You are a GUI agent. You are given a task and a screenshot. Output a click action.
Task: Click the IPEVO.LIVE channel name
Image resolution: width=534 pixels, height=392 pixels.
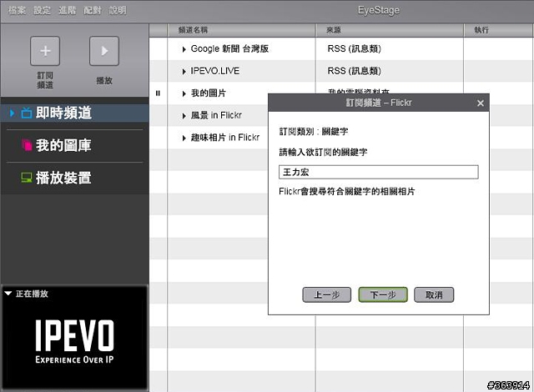(215, 71)
